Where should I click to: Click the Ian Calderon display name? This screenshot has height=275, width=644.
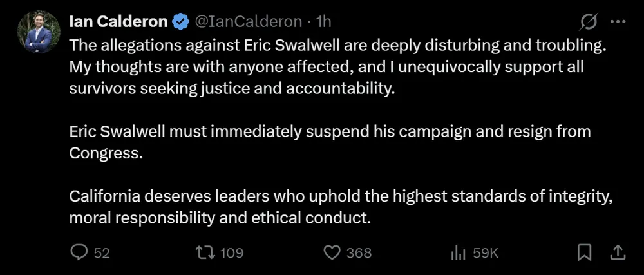[119, 22]
